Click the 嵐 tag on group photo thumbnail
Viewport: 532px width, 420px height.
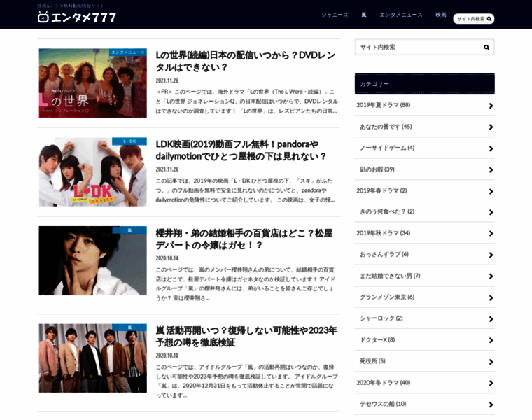[x=129, y=328]
